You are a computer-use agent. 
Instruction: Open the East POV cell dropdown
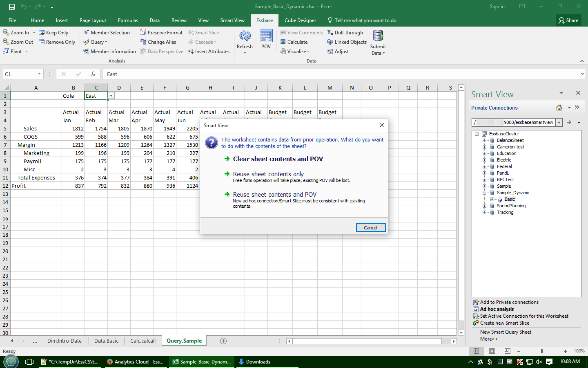tap(111, 96)
